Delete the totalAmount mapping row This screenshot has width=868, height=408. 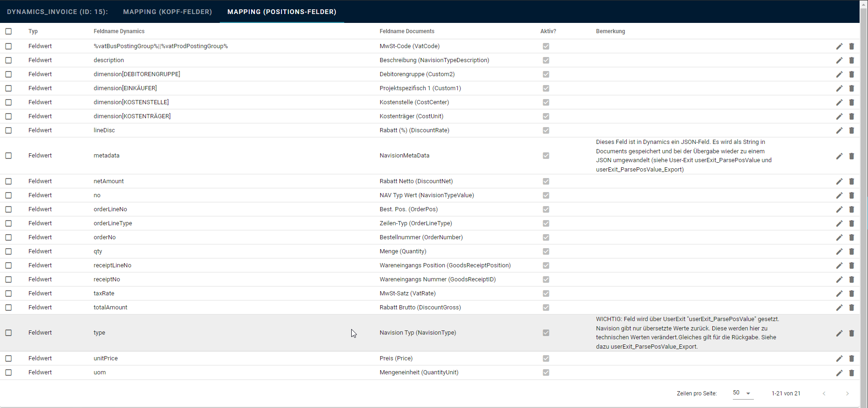[852, 308]
